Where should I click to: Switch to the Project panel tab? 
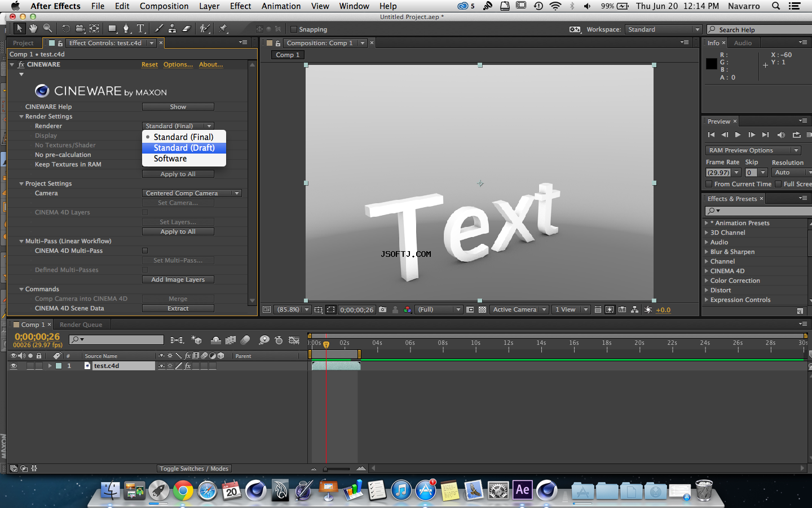pyautogui.click(x=23, y=43)
